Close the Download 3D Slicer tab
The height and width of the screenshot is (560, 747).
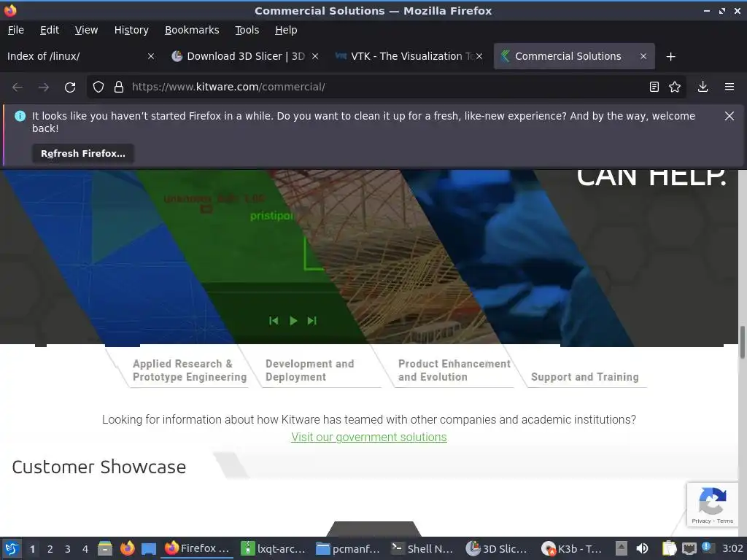point(315,56)
